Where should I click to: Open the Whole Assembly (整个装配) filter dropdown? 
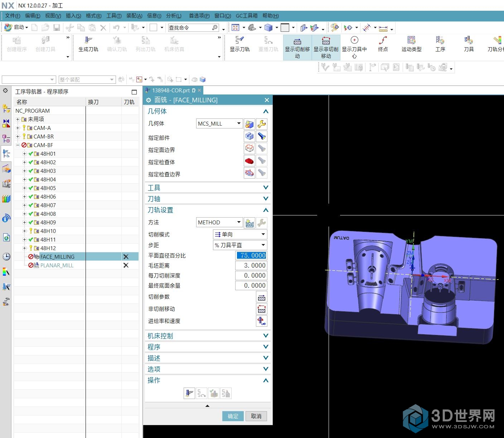point(87,79)
